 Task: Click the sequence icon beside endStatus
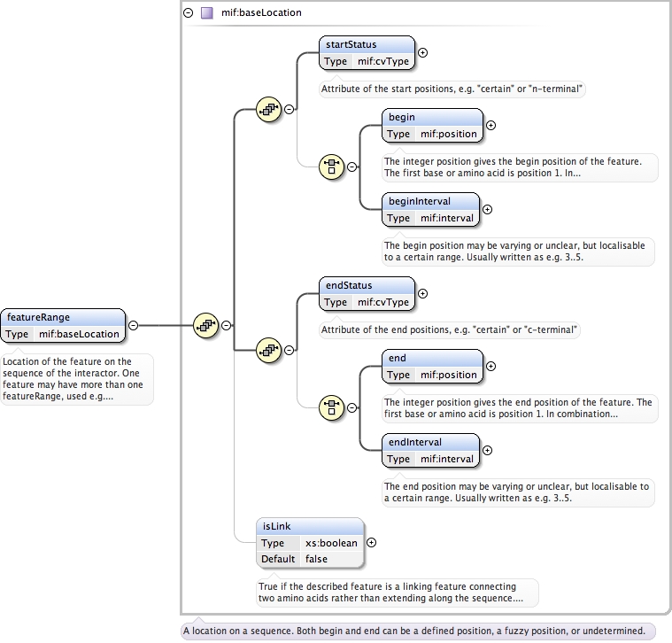[268, 351]
